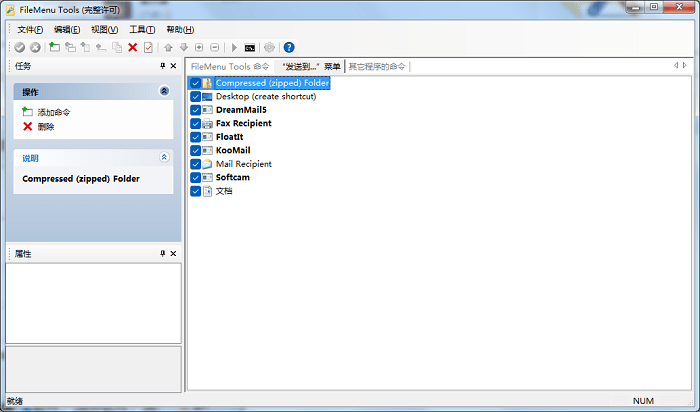Close the 属性 panel
The image size is (700, 412).
pyautogui.click(x=174, y=254)
